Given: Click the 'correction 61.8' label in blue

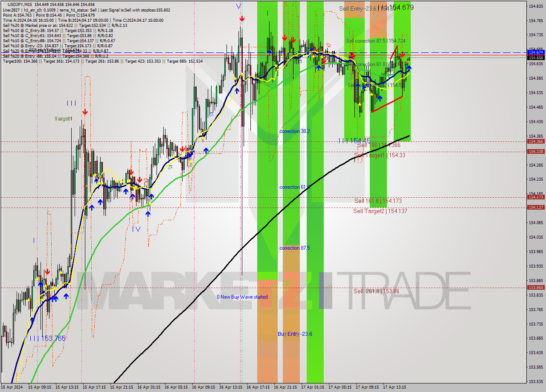Looking at the screenshot, I should point(295,187).
